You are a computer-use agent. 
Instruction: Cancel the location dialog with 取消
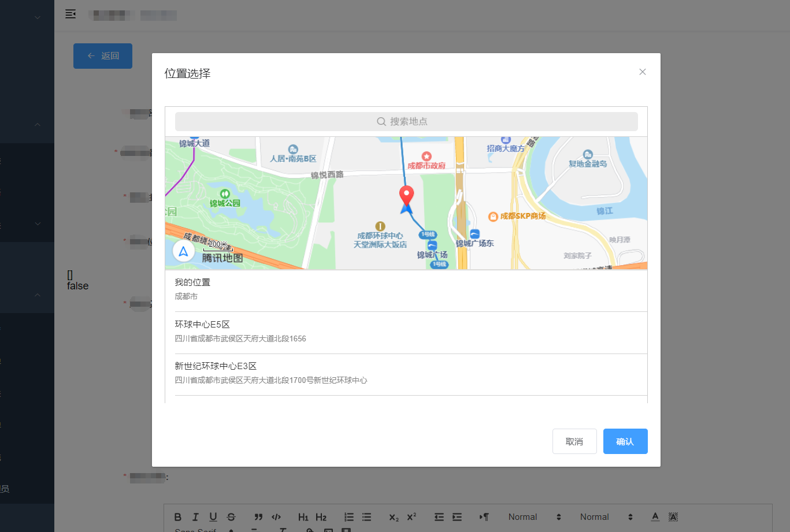(574, 441)
